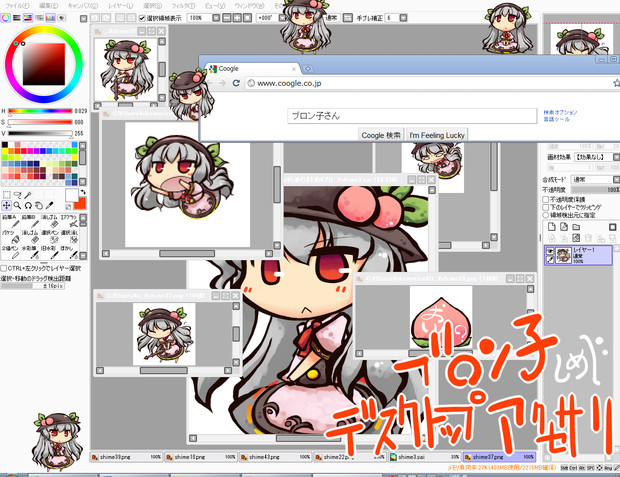Toggle HSV slider panel display

tap(28, 18)
